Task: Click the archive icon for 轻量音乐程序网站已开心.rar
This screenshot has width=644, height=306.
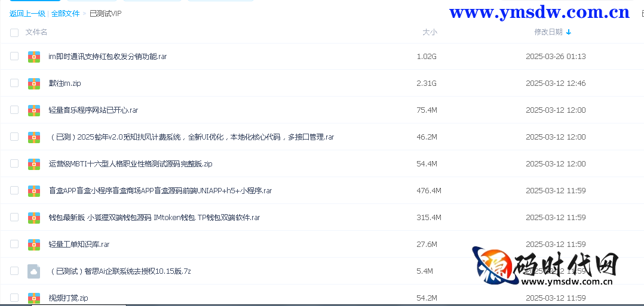Action: (34, 110)
